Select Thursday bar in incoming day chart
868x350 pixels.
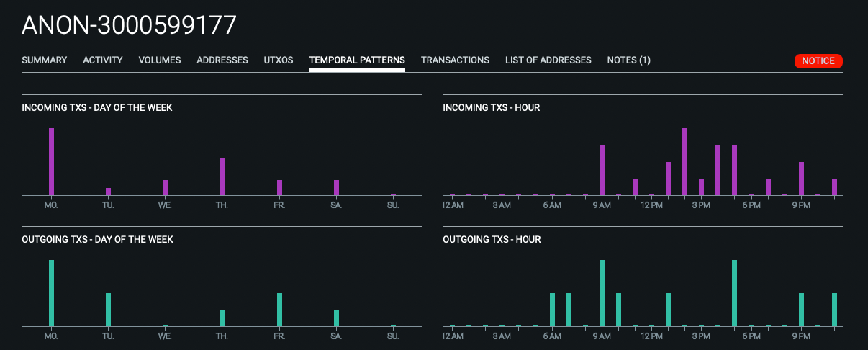[x=222, y=176]
